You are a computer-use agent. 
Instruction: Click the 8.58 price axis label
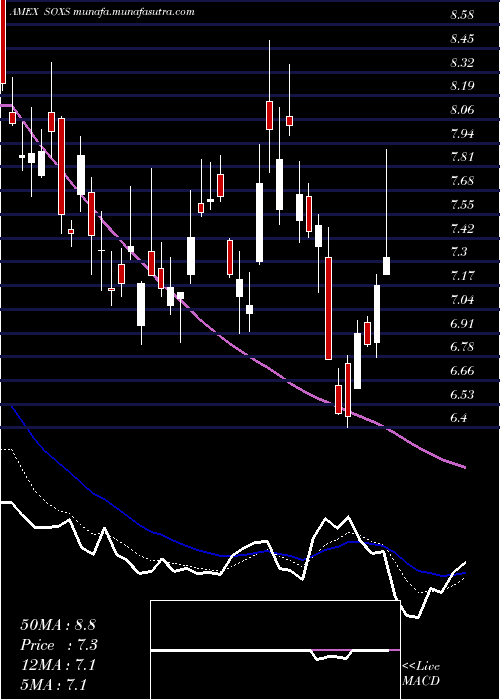click(x=462, y=15)
